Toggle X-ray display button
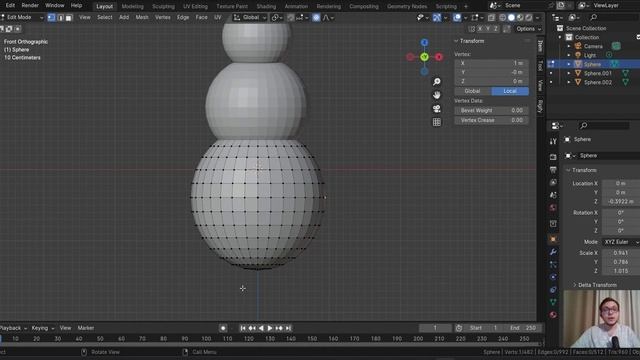The height and width of the screenshot is (360, 640). tap(491, 18)
